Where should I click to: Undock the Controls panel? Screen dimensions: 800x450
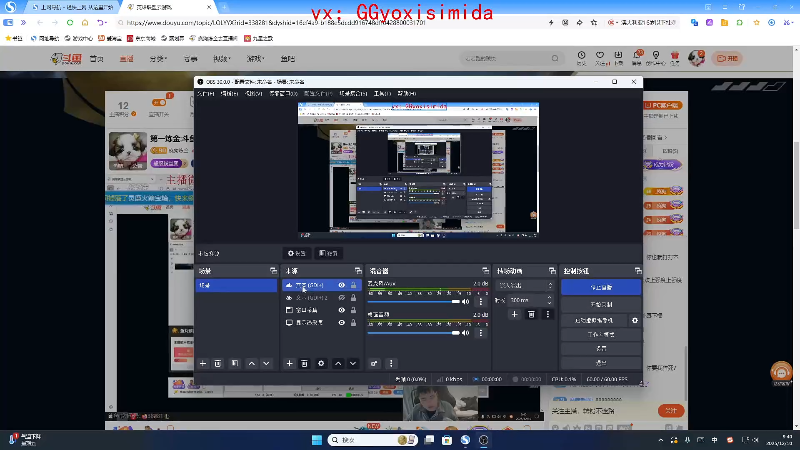638,270
